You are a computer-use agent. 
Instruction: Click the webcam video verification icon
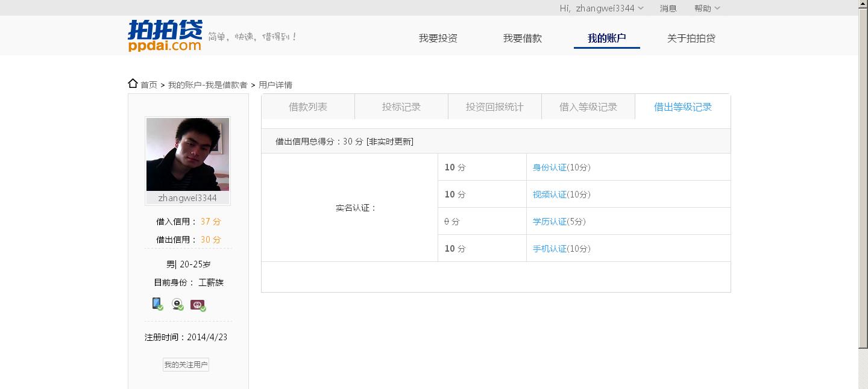(x=177, y=304)
